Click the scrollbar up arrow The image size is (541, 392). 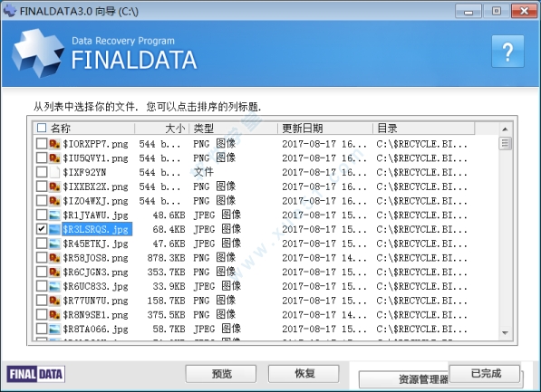[x=505, y=129]
